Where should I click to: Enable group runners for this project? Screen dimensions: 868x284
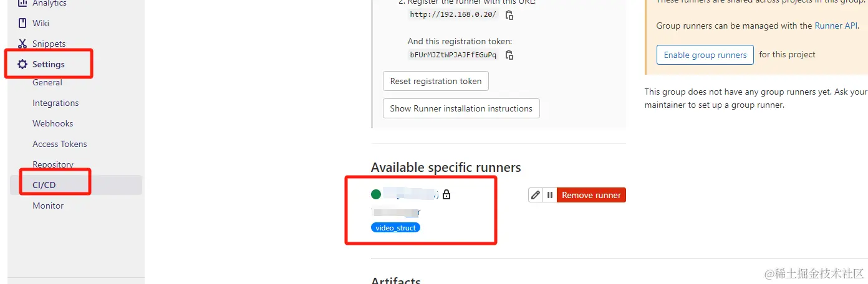[705, 55]
